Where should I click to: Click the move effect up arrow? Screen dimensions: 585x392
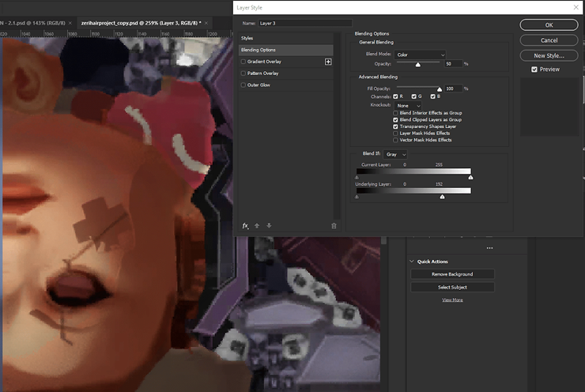[x=257, y=226]
